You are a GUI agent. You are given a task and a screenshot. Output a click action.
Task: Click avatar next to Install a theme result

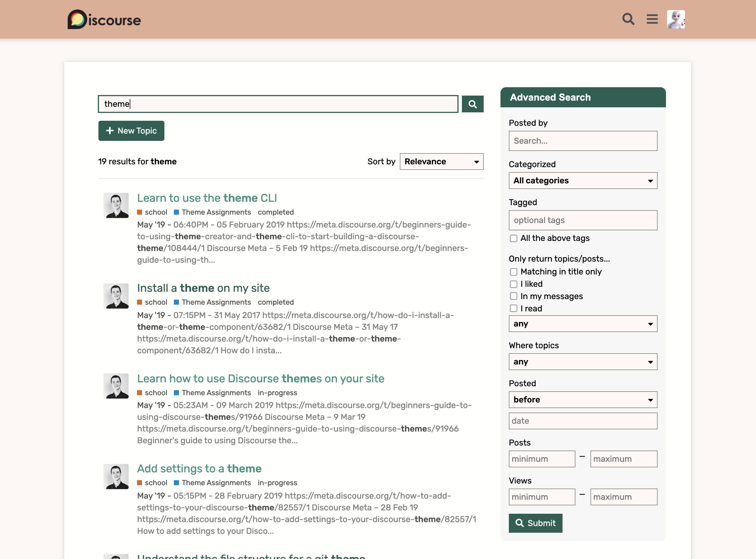coord(116,296)
